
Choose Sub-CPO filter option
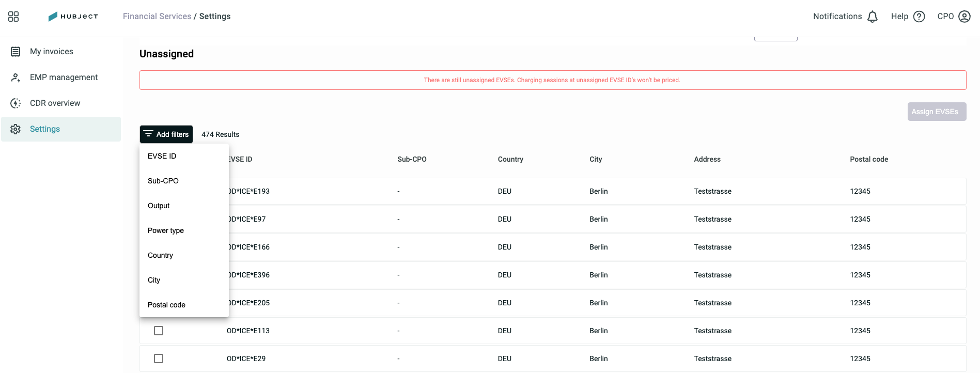pyautogui.click(x=184, y=181)
